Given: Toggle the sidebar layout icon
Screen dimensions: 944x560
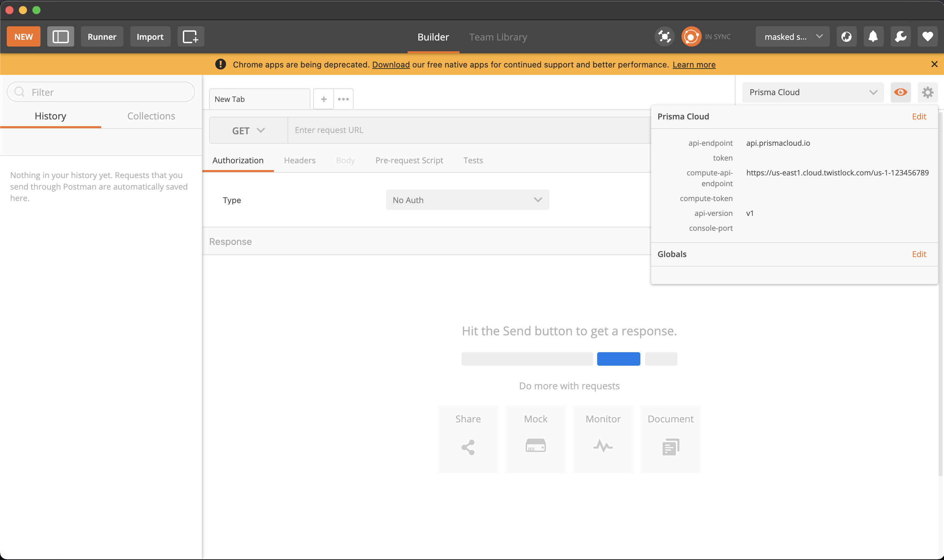Looking at the screenshot, I should point(60,37).
